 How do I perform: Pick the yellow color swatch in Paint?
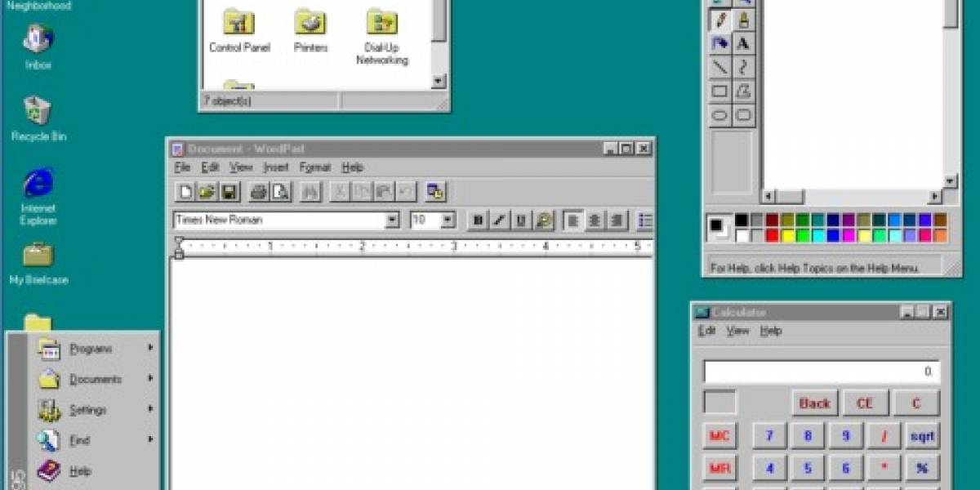pyautogui.click(x=787, y=235)
